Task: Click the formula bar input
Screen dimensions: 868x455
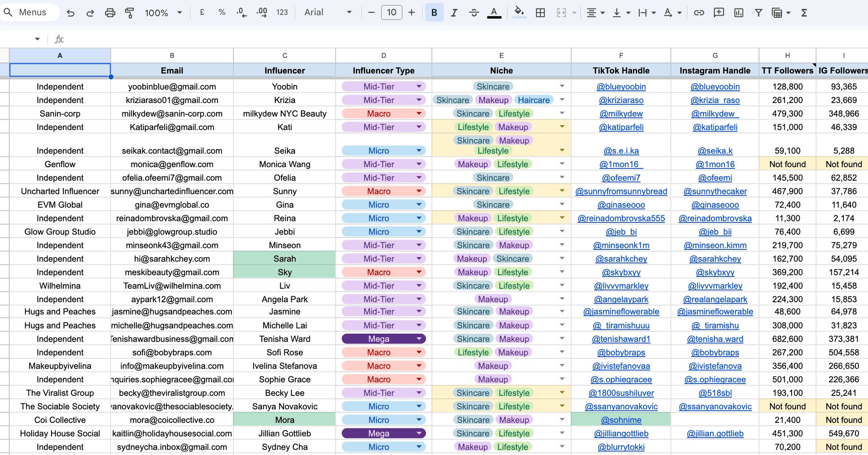Action: 466,39
